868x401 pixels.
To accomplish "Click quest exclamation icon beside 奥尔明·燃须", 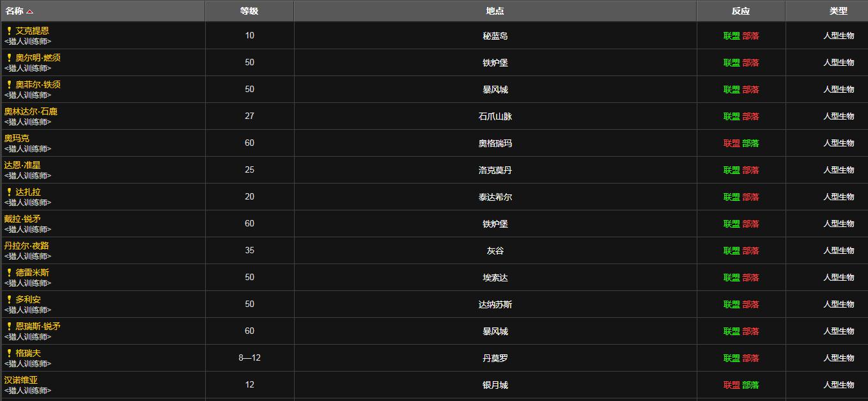I will pos(9,58).
